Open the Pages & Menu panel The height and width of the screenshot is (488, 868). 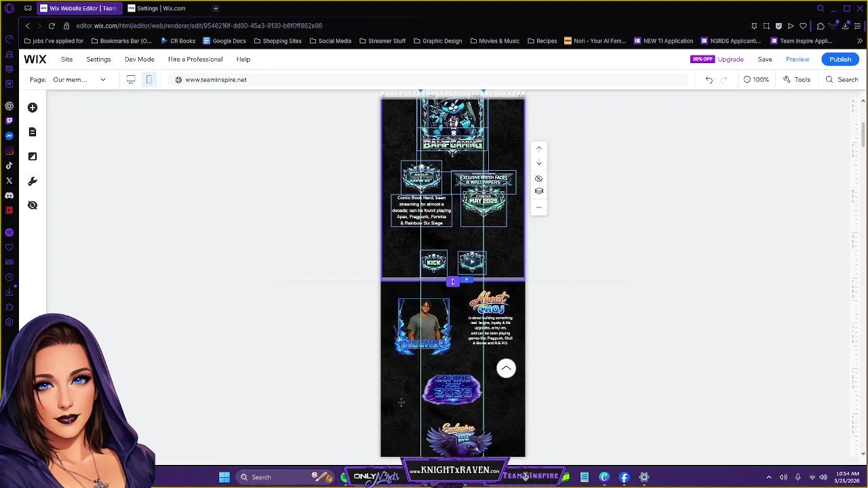(x=33, y=132)
